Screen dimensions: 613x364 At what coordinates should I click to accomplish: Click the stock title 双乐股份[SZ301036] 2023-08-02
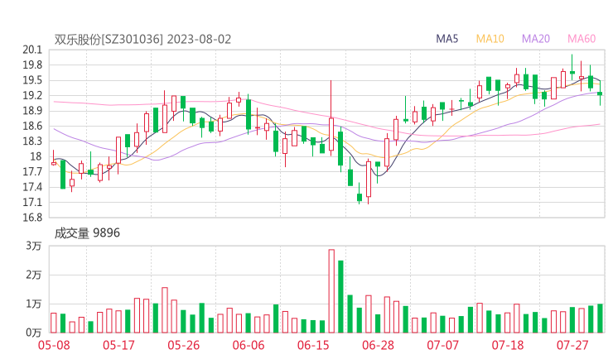coord(142,40)
